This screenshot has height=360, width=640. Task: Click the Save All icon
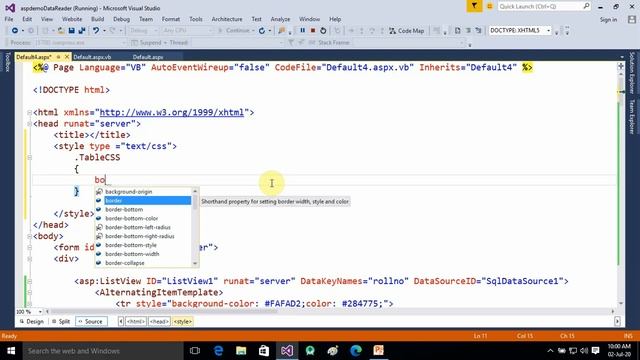(82, 31)
